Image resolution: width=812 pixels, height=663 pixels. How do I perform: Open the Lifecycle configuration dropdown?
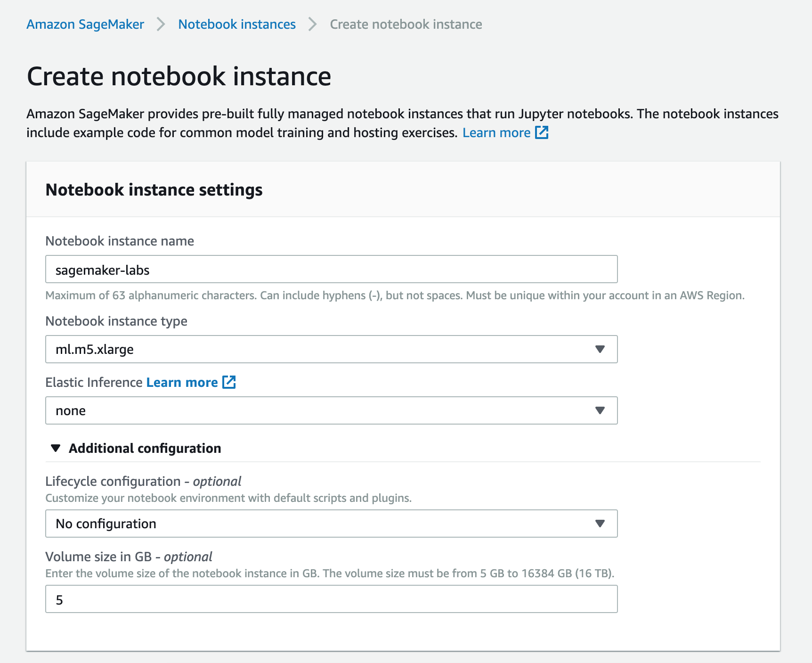(x=332, y=524)
